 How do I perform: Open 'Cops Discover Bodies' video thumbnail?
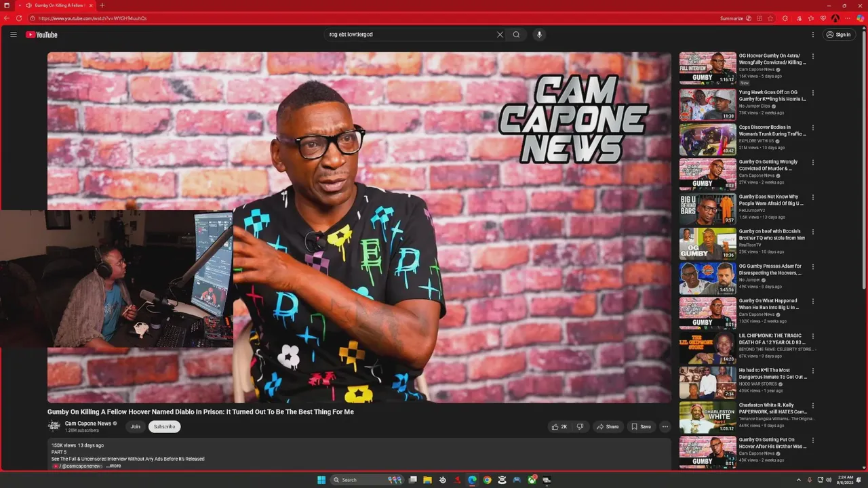(x=708, y=139)
